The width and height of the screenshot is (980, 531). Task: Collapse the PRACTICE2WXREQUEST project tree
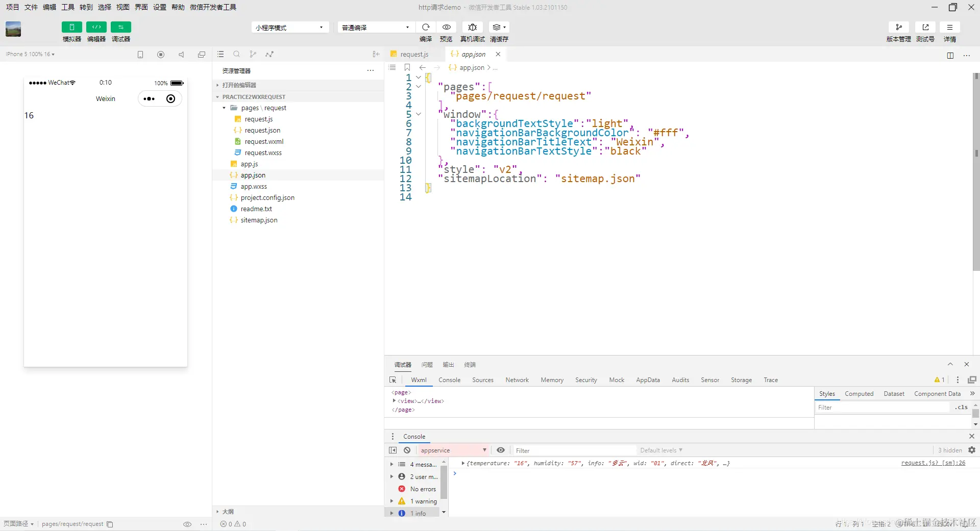click(298, 97)
